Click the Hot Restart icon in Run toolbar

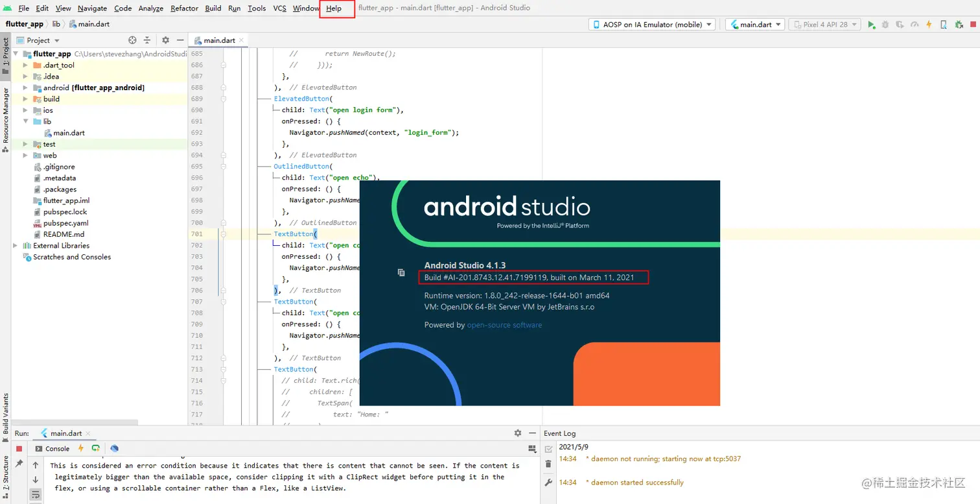pos(96,448)
